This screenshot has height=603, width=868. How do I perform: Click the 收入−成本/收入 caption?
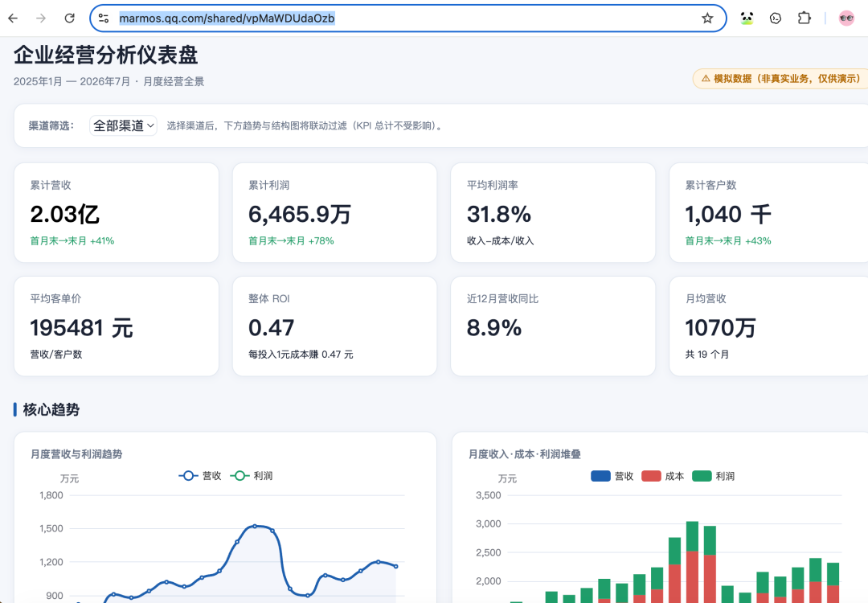click(501, 241)
